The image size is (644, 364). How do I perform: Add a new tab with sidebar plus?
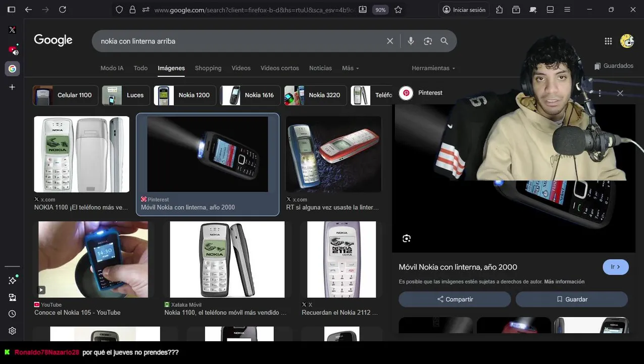12,87
